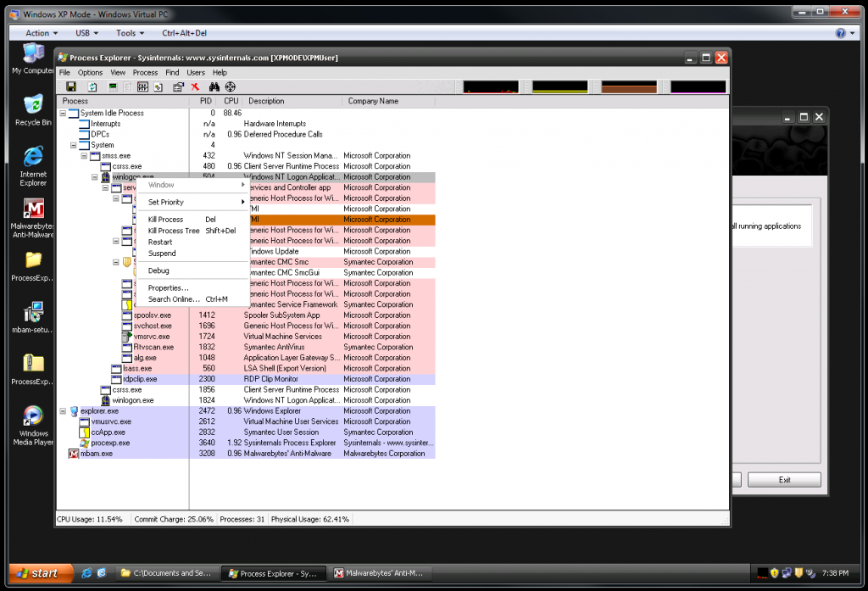The width and height of the screenshot is (868, 591).
Task: Click the Properties toolbar icon
Action: (x=178, y=87)
